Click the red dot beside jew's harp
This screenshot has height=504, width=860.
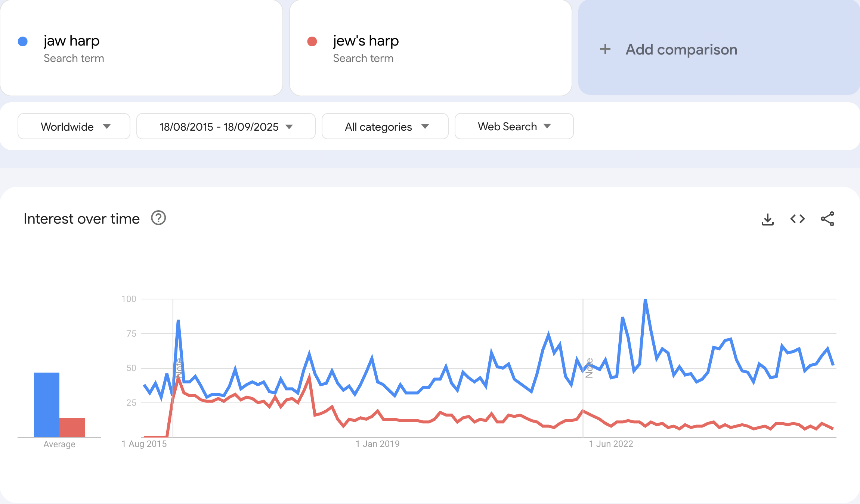click(x=312, y=41)
